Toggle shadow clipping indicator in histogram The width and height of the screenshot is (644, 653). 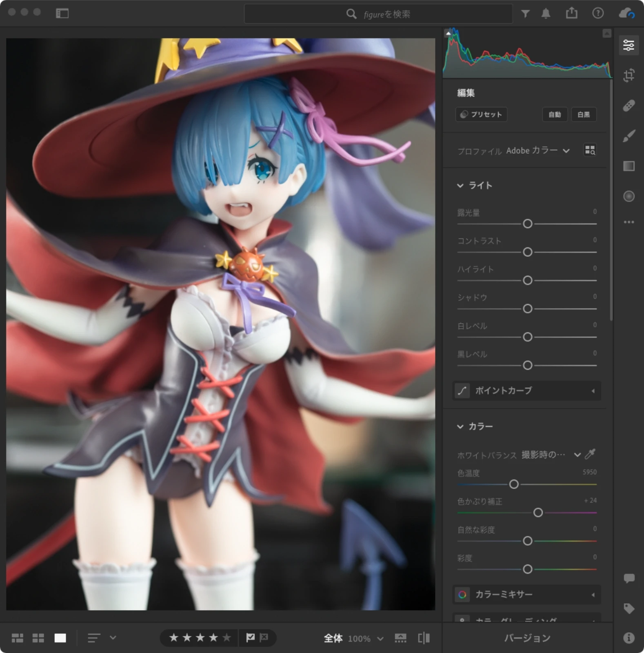click(448, 33)
